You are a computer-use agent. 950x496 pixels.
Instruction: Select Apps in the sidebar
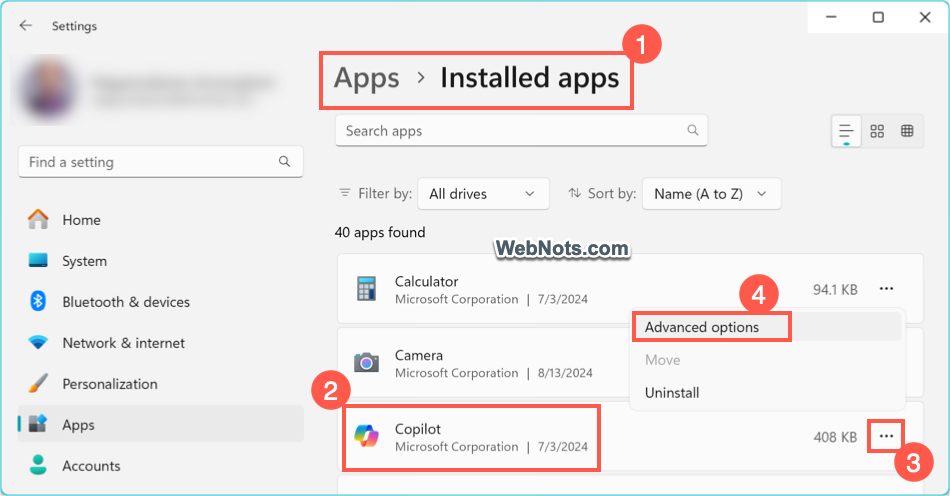tap(161, 425)
